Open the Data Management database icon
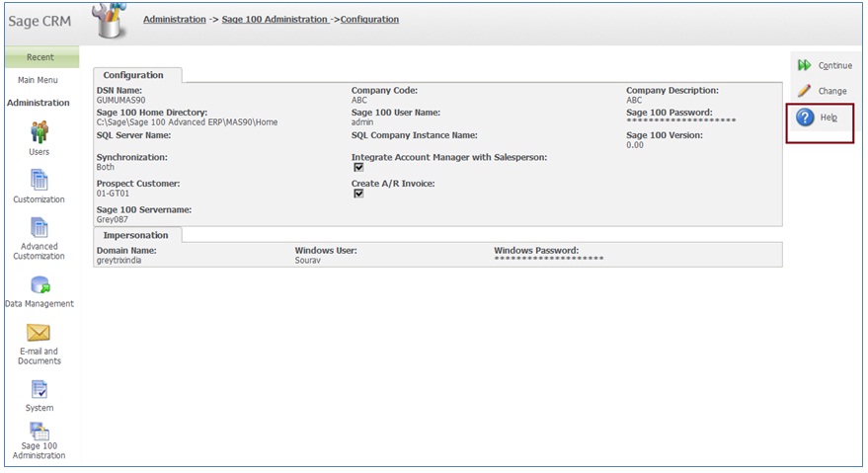Screen dimensions: 868x473 (x=39, y=284)
